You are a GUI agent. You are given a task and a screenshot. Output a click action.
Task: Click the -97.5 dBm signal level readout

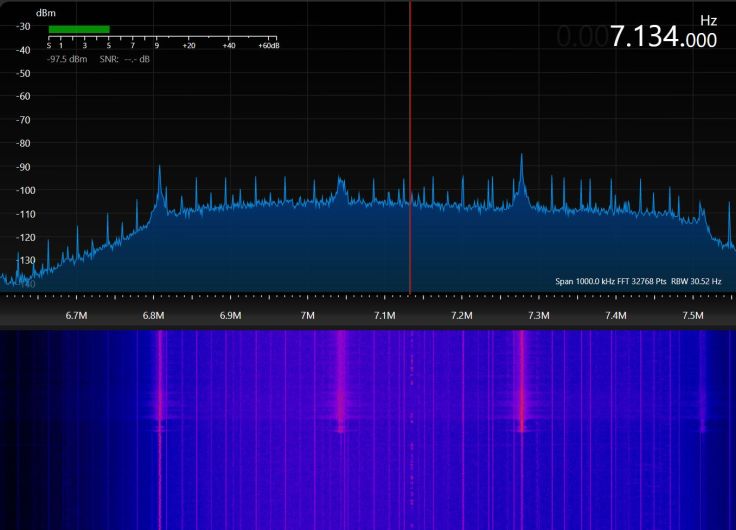[68, 59]
